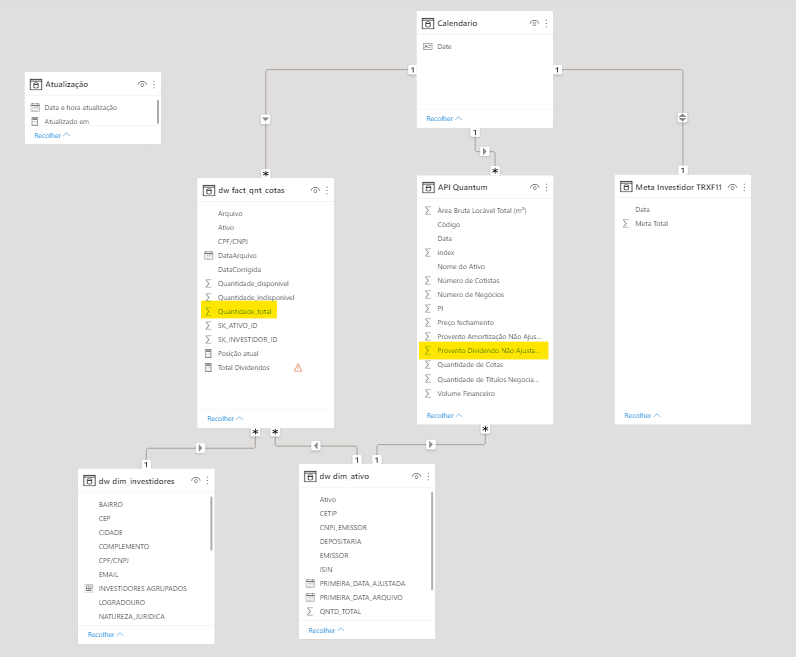Click filter arrow on dim_ativo–API Quantum relationship
796x657 pixels.
tap(430, 444)
